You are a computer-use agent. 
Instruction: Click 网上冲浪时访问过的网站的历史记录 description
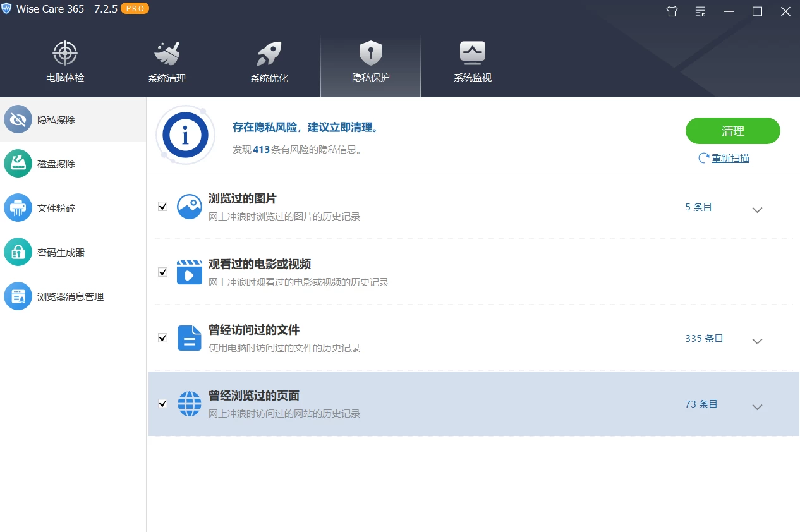tap(284, 414)
